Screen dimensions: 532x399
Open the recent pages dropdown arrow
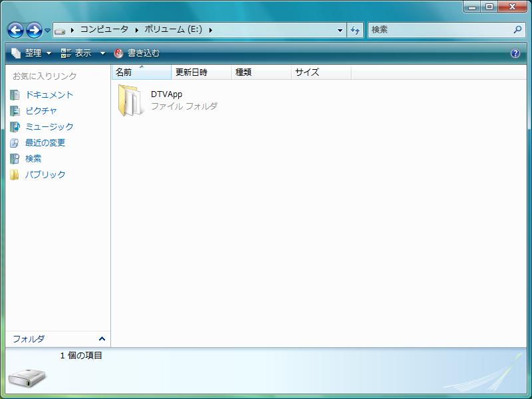coord(47,31)
